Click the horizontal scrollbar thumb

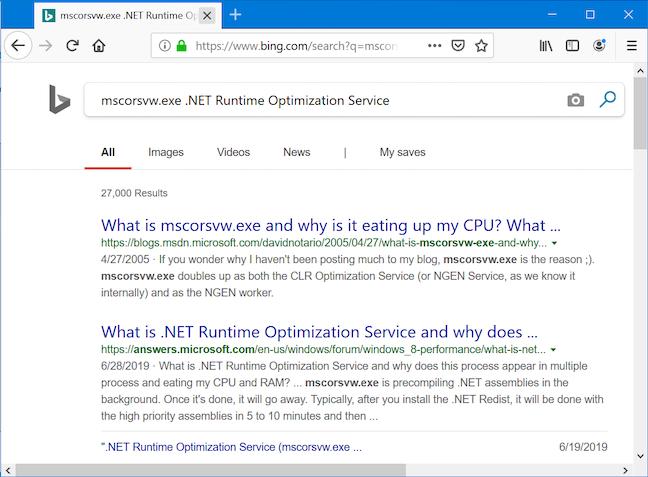tap(211, 470)
